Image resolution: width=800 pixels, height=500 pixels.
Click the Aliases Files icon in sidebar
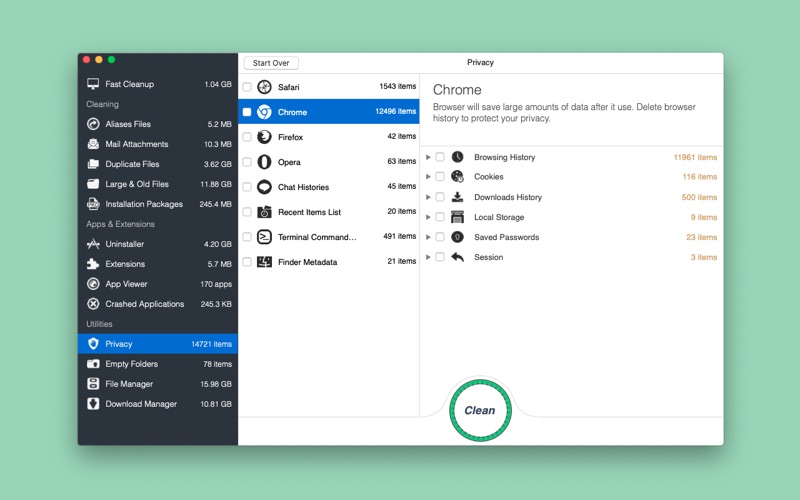(x=93, y=124)
